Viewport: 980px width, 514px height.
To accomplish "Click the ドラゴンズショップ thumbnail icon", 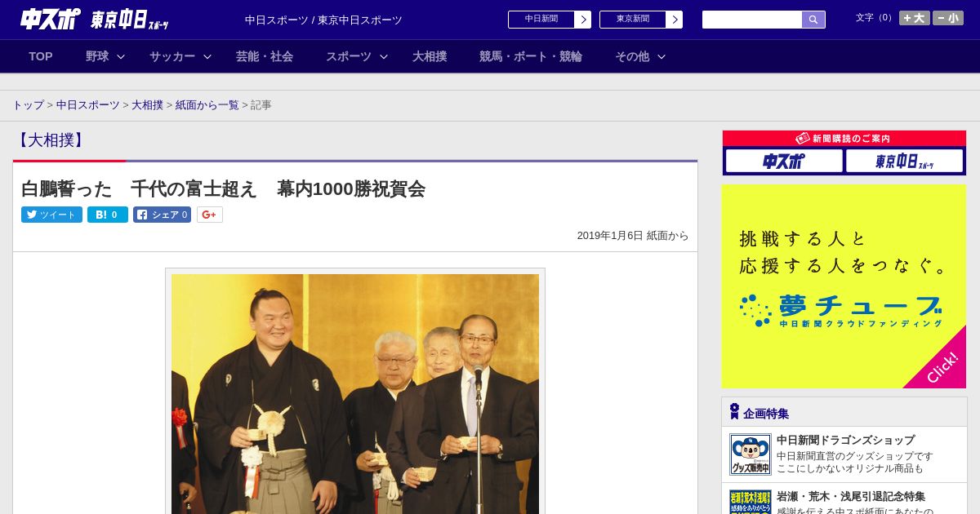I will pos(751,454).
